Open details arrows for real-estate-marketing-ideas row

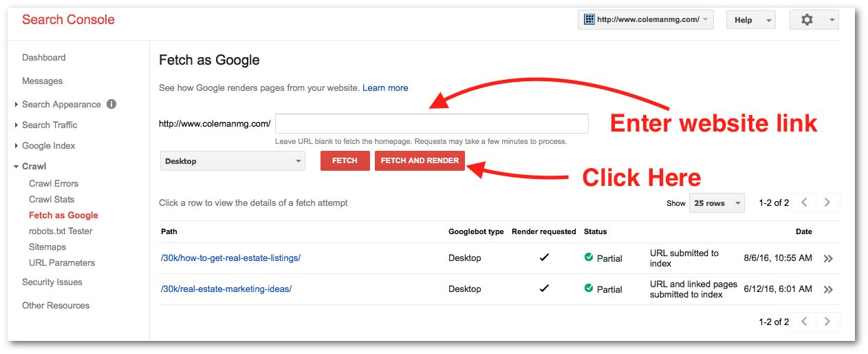[x=828, y=289]
